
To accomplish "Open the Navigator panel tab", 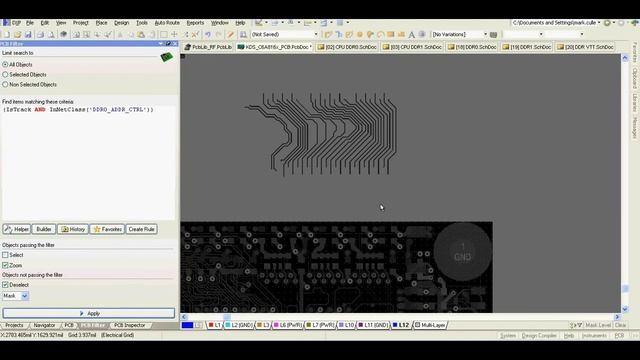I will tap(44, 325).
